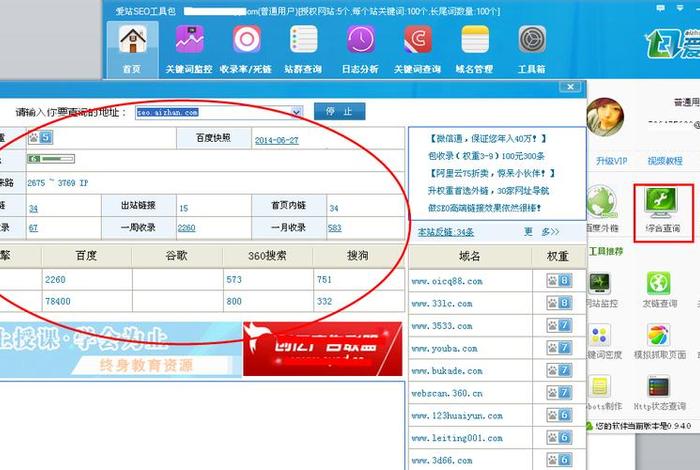The height and width of the screenshot is (470, 700).
Task: Click the red advertisement banner
Action: (x=322, y=349)
